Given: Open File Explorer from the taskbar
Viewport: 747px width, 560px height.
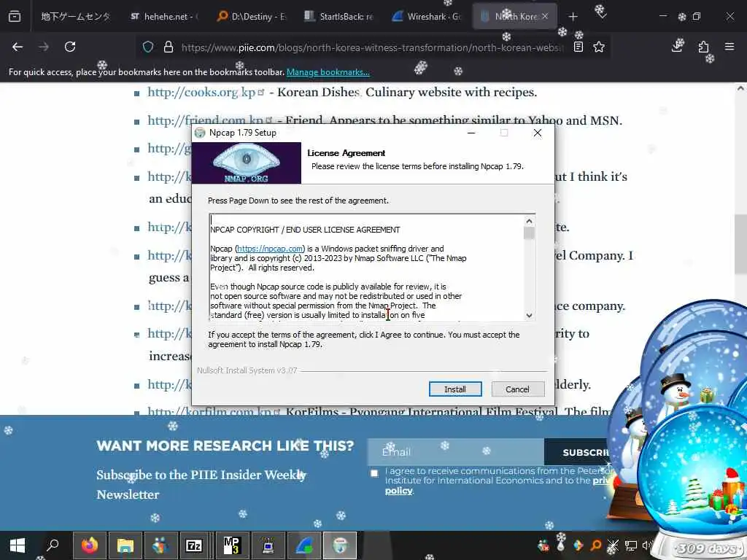Looking at the screenshot, I should pyautogui.click(x=125, y=545).
